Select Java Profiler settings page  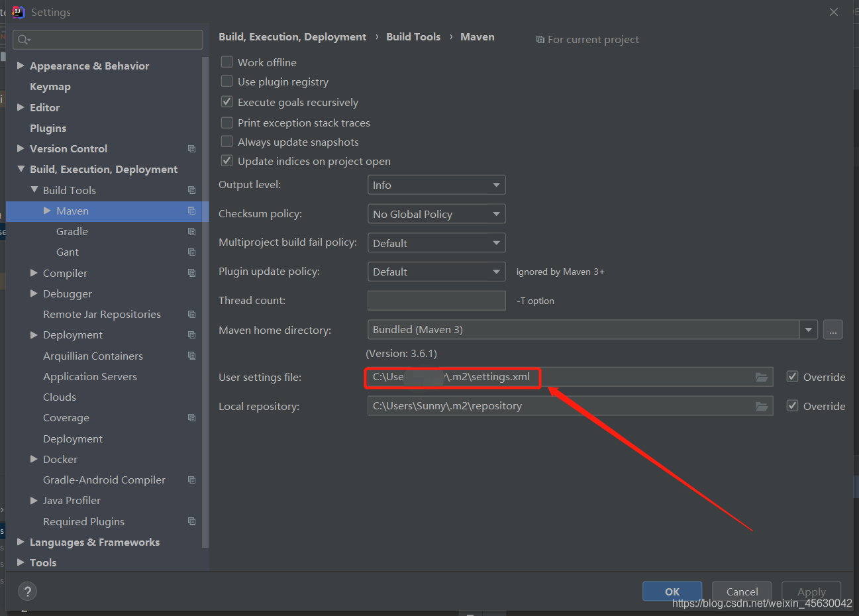(x=72, y=501)
